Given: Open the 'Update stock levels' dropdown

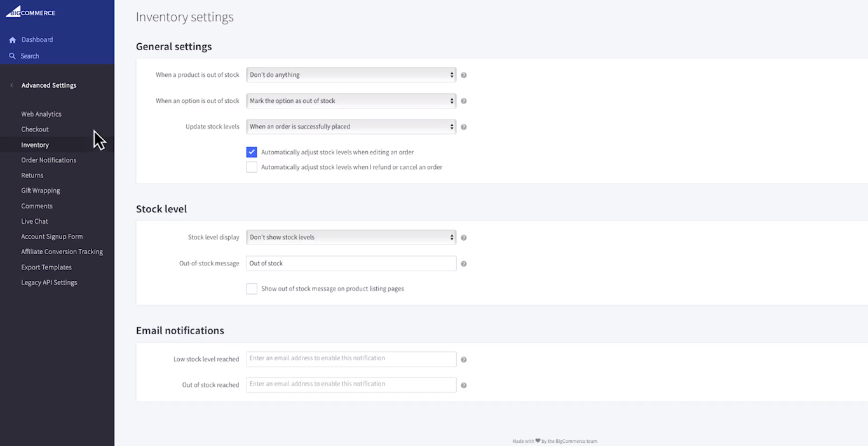Looking at the screenshot, I should pos(351,126).
